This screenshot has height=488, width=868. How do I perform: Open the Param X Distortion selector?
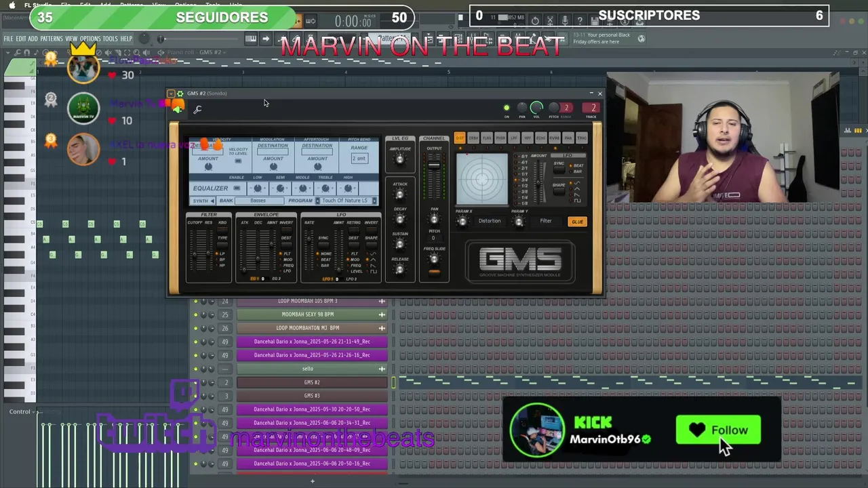490,221
